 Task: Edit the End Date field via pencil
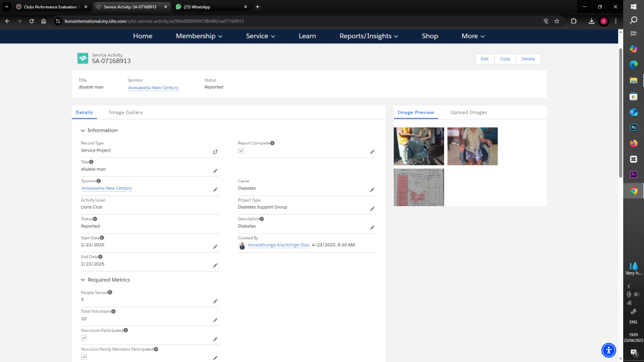click(x=215, y=266)
